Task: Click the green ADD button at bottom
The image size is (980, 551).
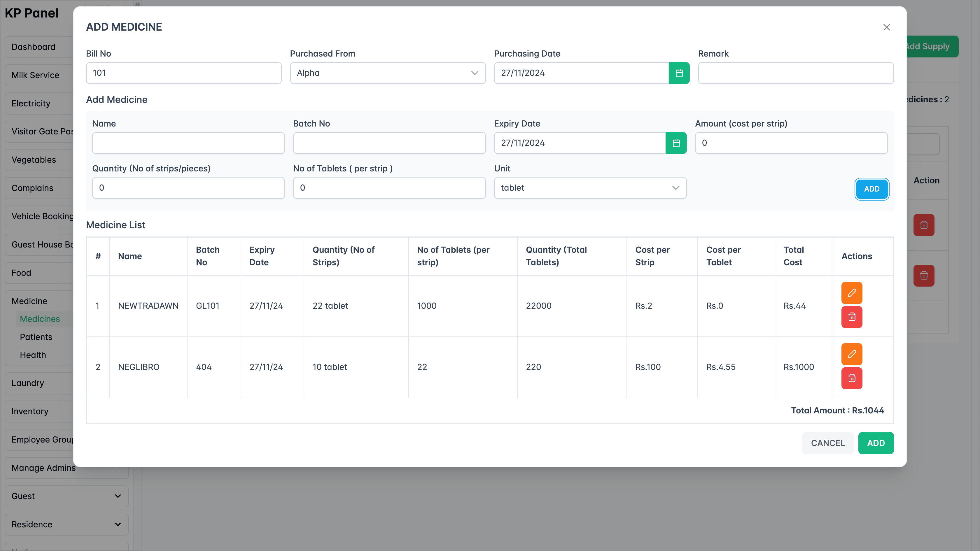Action: [876, 443]
